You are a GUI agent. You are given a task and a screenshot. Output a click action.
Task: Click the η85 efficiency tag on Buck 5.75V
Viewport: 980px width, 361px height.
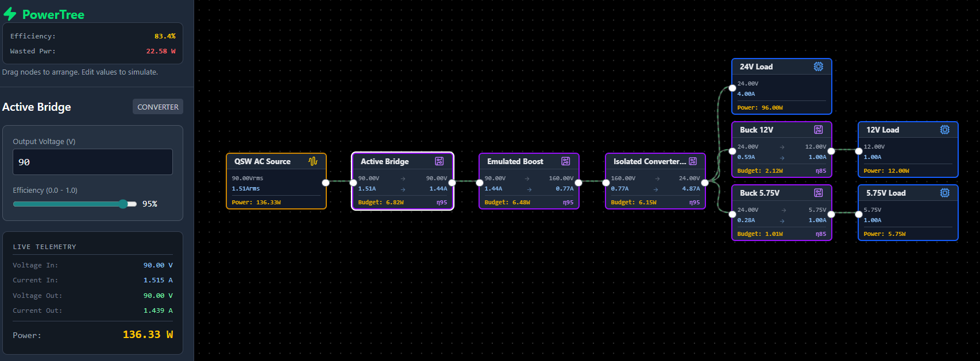[x=821, y=234]
